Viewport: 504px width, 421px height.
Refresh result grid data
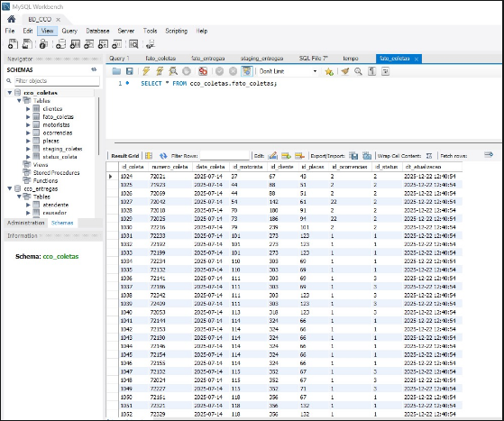(x=163, y=156)
